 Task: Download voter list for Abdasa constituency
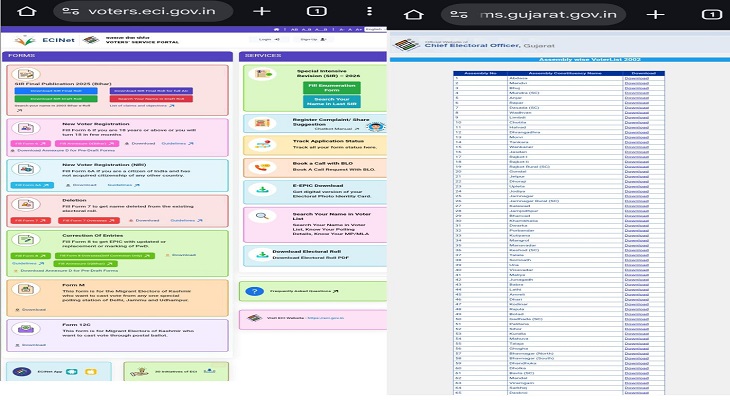tap(636, 78)
